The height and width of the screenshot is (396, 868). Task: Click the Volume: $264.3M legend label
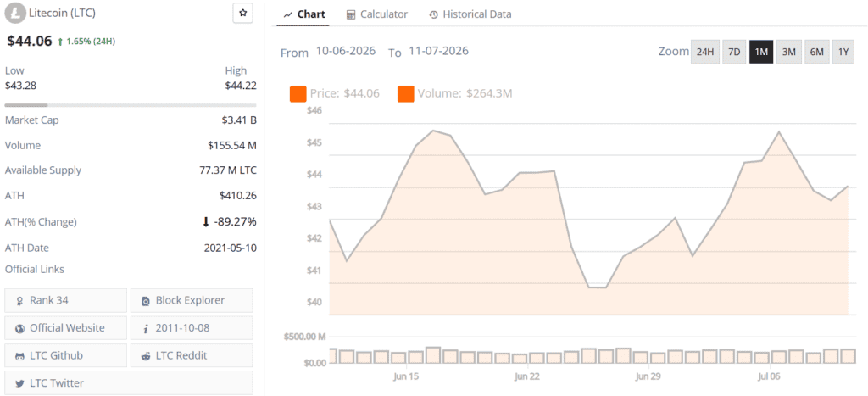tap(465, 93)
